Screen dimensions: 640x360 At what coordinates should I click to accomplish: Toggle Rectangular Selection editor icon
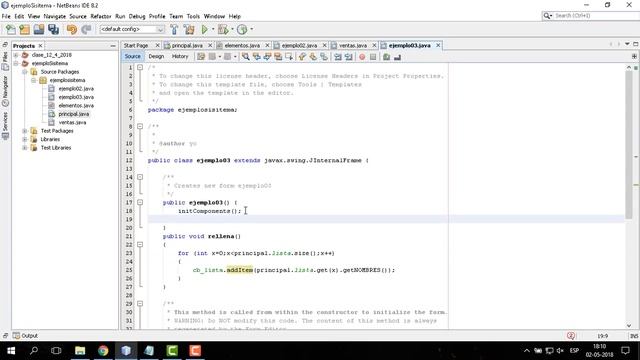coord(289,57)
